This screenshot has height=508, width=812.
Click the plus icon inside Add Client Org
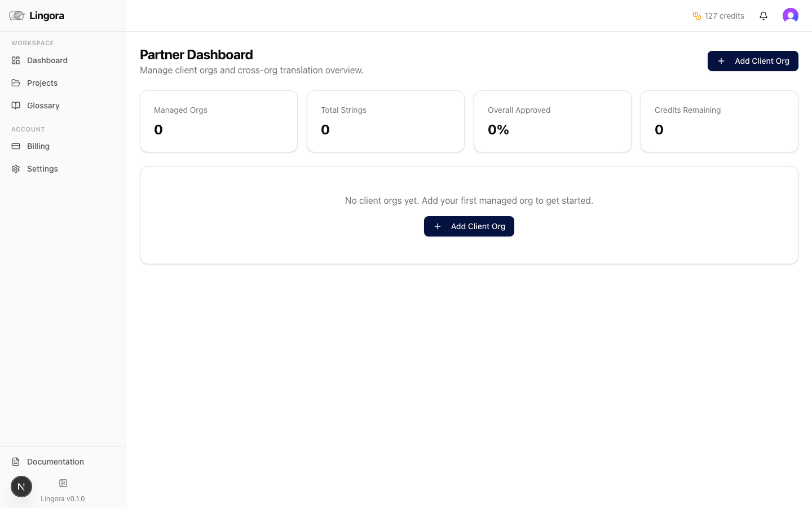(x=721, y=61)
